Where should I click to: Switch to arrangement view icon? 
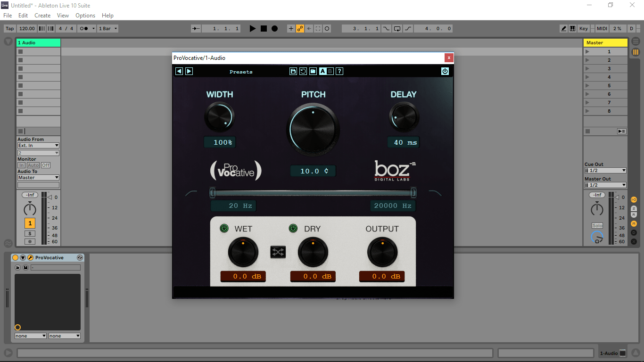tap(636, 42)
